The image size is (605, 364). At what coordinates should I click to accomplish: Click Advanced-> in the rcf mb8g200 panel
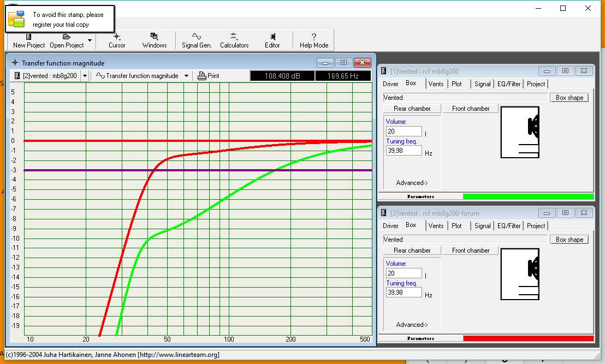(412, 183)
